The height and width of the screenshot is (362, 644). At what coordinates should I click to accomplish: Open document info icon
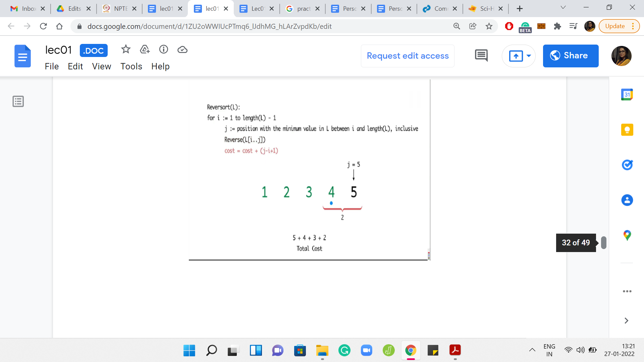pos(164,50)
